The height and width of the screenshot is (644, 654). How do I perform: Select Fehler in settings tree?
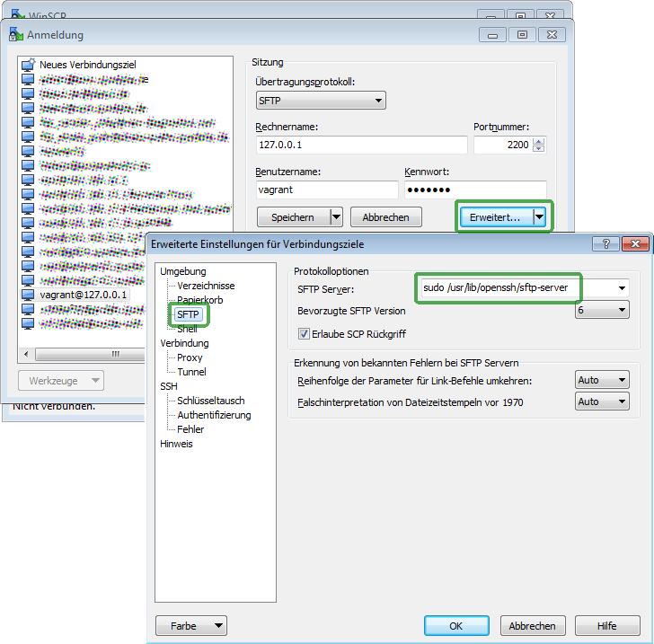(x=190, y=429)
